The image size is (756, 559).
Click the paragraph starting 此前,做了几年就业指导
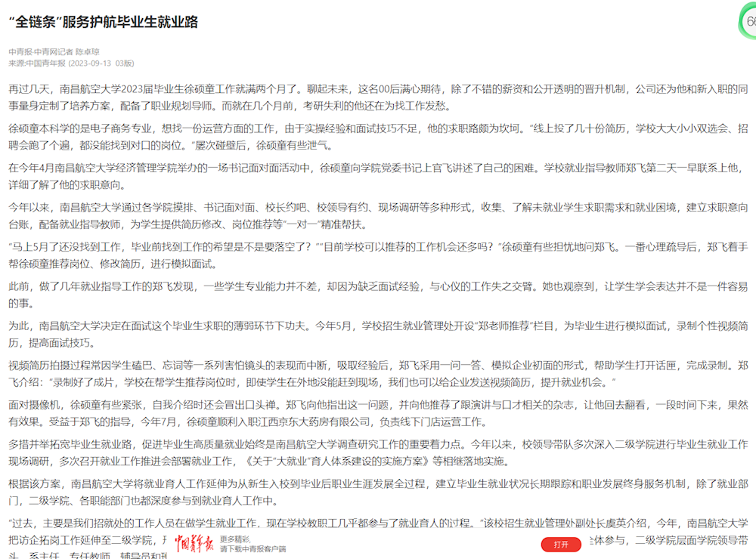378,295
